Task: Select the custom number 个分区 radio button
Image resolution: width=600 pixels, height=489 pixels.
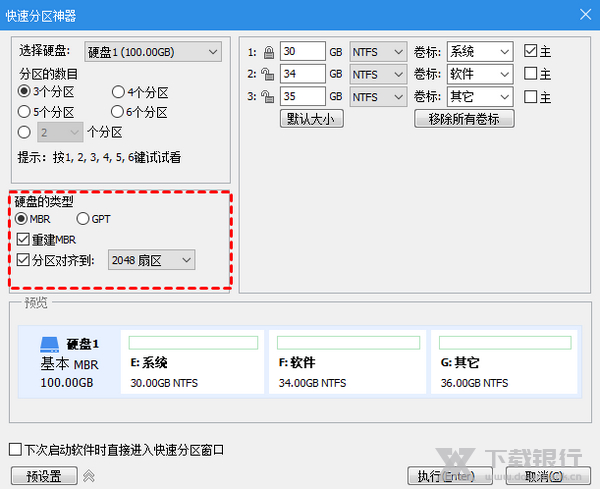Action: 24,132
